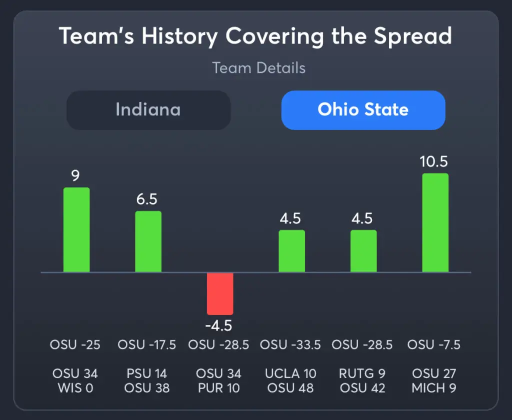Click the Team's History Covering the Spread title
The height and width of the screenshot is (420, 512).
pyautogui.click(x=255, y=36)
